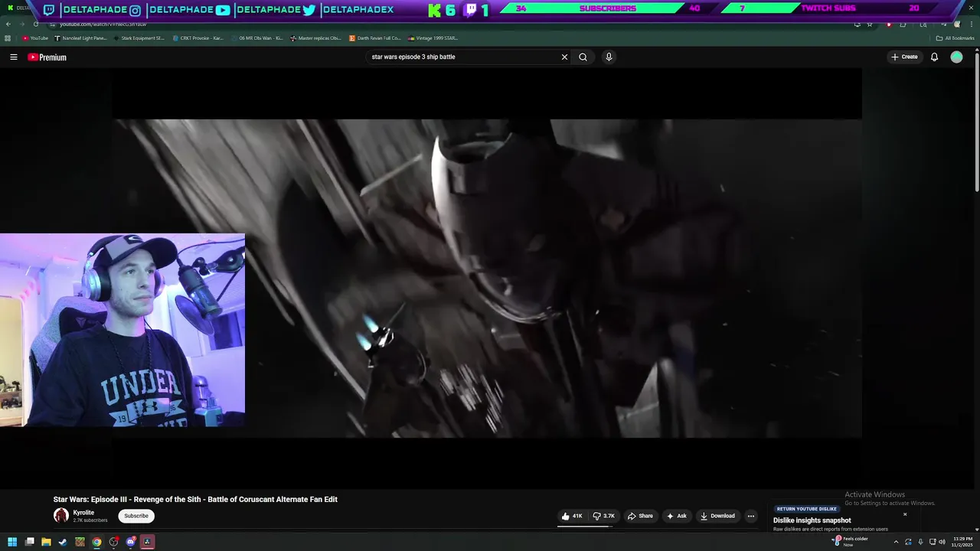
Task: Open Discord from the taskbar
Action: pos(130,542)
